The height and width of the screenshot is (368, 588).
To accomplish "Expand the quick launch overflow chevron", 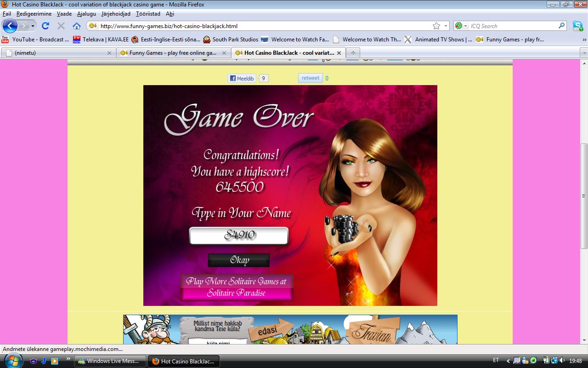I will pyautogui.click(x=68, y=358).
